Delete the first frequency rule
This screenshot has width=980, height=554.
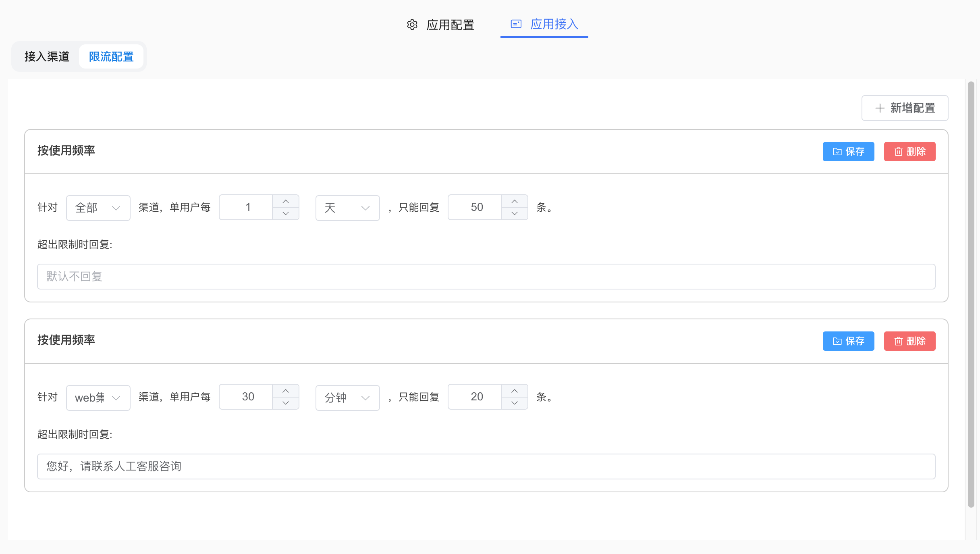(x=909, y=152)
